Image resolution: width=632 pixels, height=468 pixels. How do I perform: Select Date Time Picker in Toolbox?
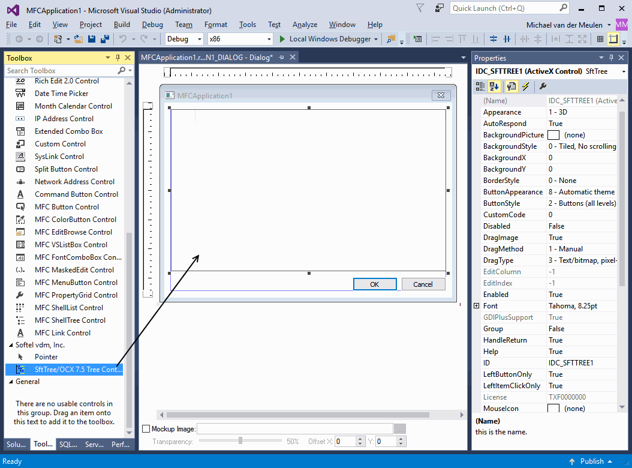(61, 94)
